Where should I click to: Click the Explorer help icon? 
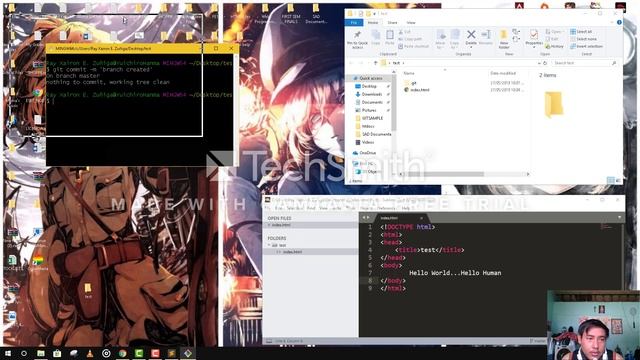[619, 22]
